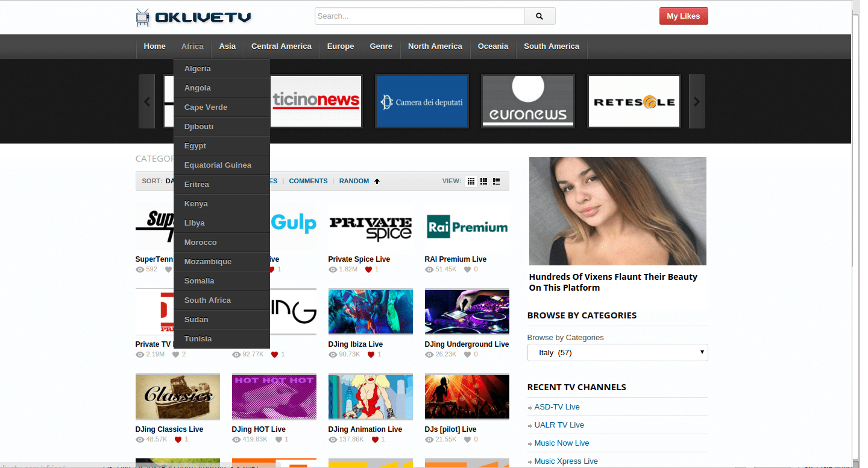Open the Browse by Categories Italy dropdown
Viewport: 868px width, 468px height.
(x=617, y=353)
